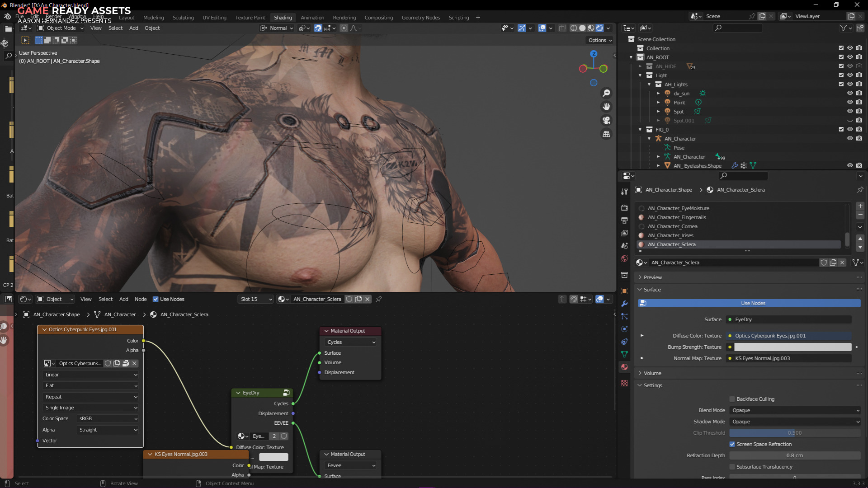
Task: Click the zoom magnifier viewport icon
Action: pos(606,93)
